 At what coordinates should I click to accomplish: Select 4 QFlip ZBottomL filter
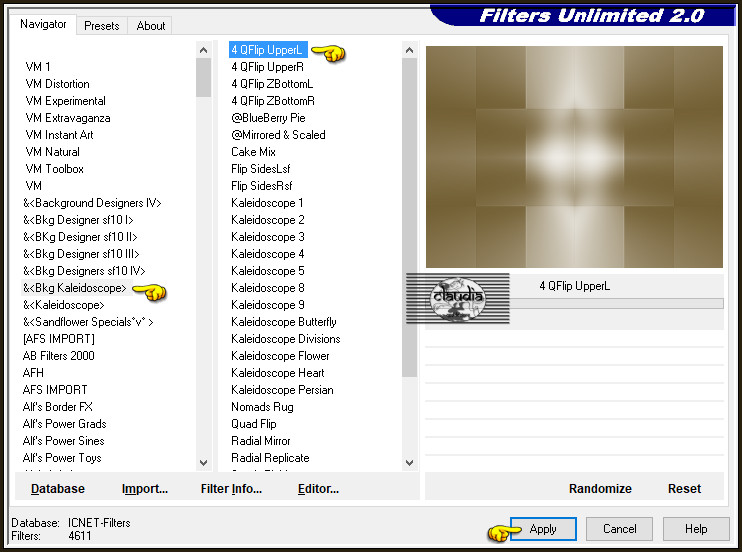272,84
